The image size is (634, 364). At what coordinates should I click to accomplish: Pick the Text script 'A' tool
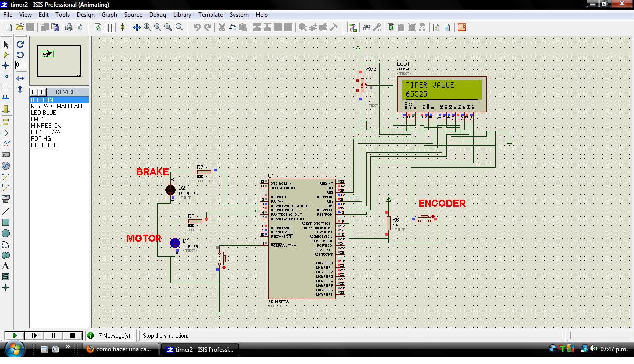[x=6, y=266]
